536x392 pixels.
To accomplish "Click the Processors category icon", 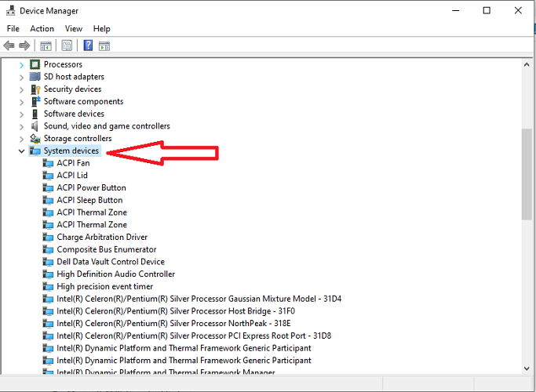I will tap(35, 64).
